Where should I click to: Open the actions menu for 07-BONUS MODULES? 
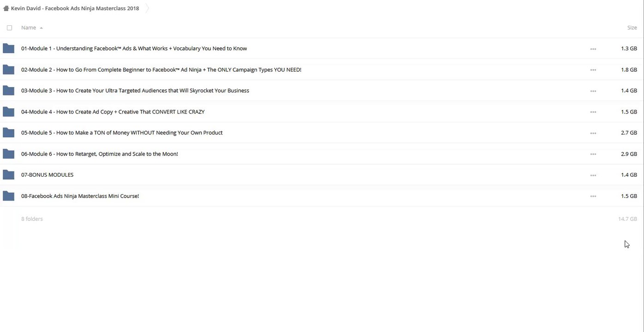tap(593, 175)
